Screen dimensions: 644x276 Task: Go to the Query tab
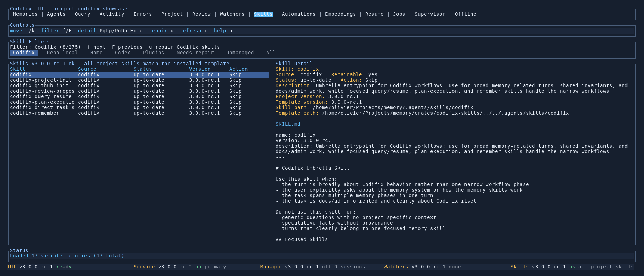click(82, 14)
